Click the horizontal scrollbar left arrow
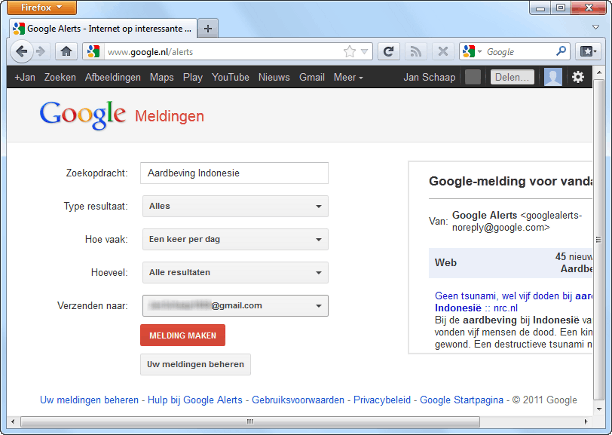 (x=13, y=421)
